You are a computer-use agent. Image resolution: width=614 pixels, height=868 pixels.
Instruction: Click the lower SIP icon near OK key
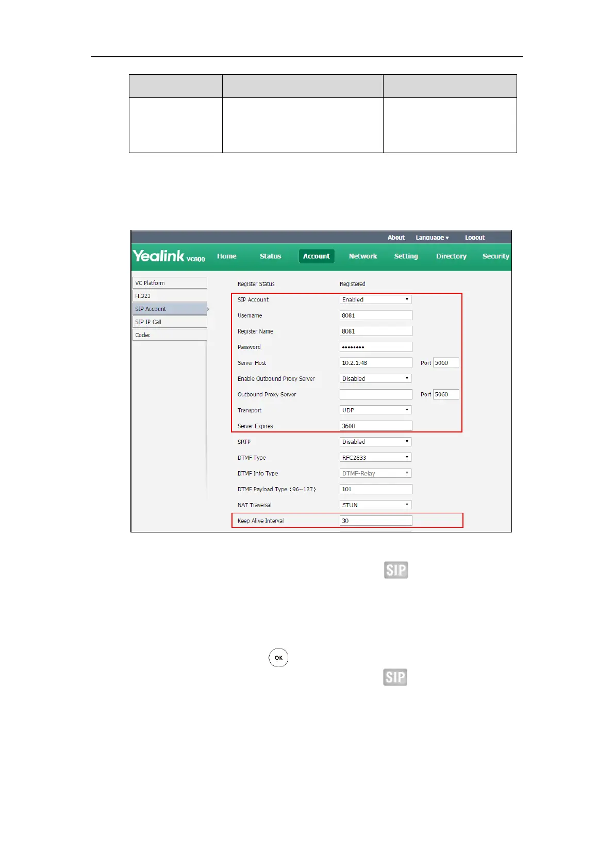395,677
